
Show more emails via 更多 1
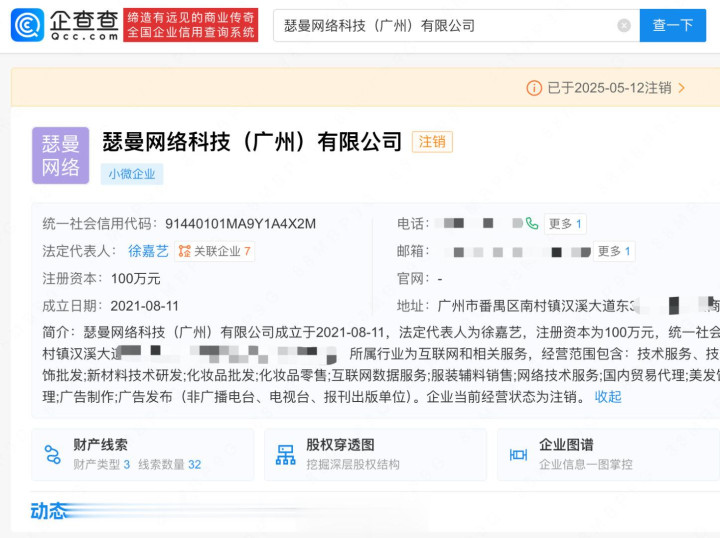tap(614, 251)
